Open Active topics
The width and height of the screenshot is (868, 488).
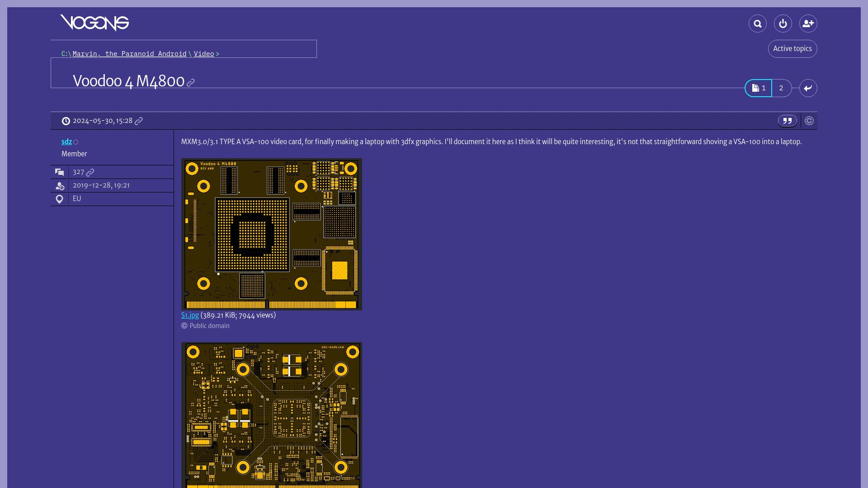tap(793, 49)
